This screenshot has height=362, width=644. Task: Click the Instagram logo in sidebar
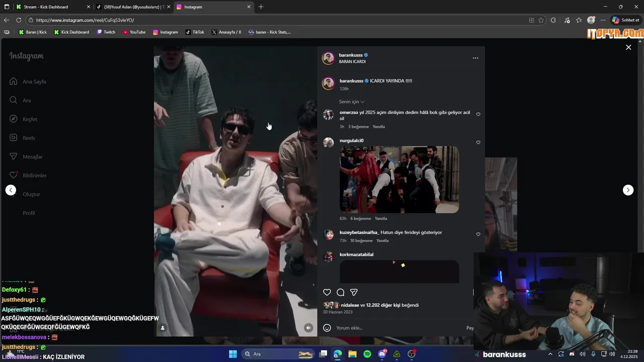(27, 56)
